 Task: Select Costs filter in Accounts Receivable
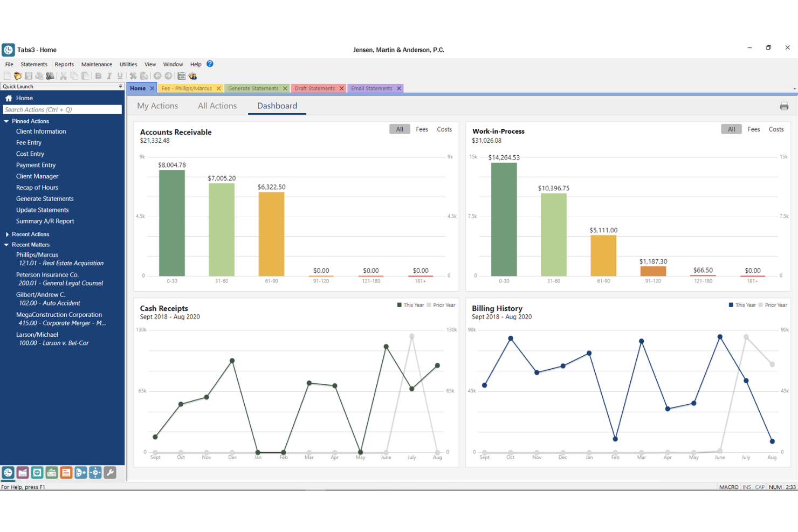click(444, 129)
